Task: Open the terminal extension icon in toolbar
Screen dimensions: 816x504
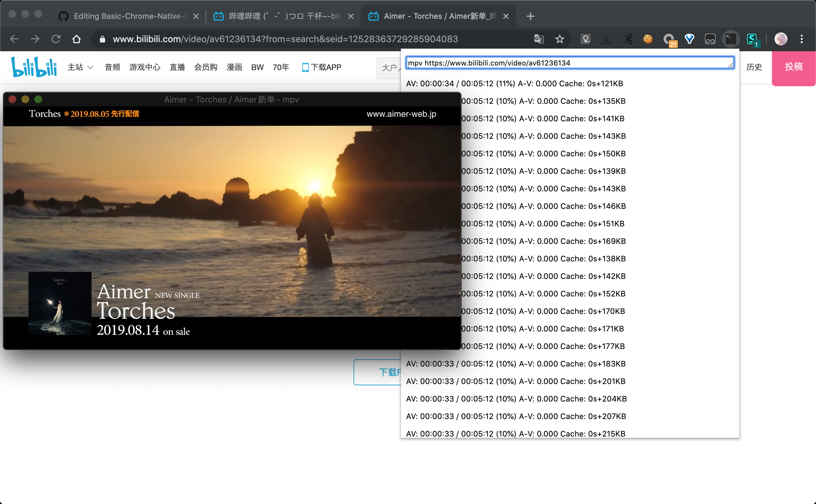Action: click(731, 39)
